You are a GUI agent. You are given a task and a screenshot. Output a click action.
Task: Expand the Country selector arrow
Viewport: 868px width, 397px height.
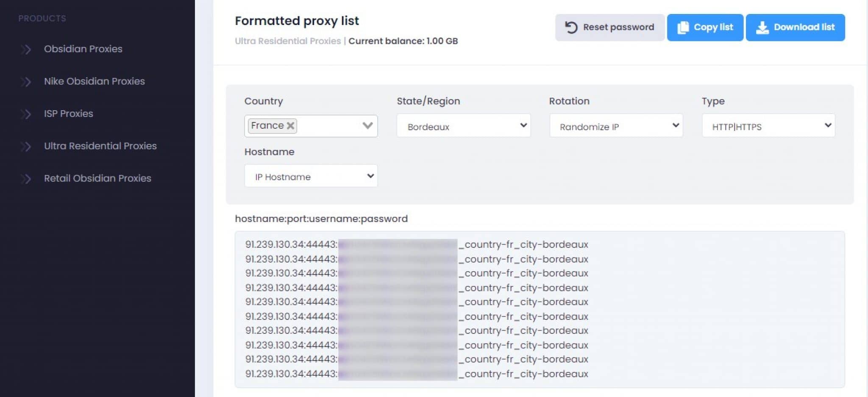[x=367, y=126]
